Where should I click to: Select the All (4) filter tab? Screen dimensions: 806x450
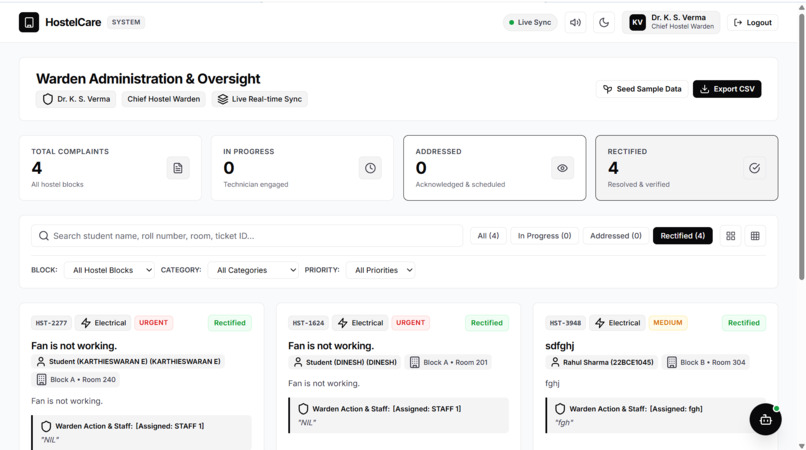488,236
